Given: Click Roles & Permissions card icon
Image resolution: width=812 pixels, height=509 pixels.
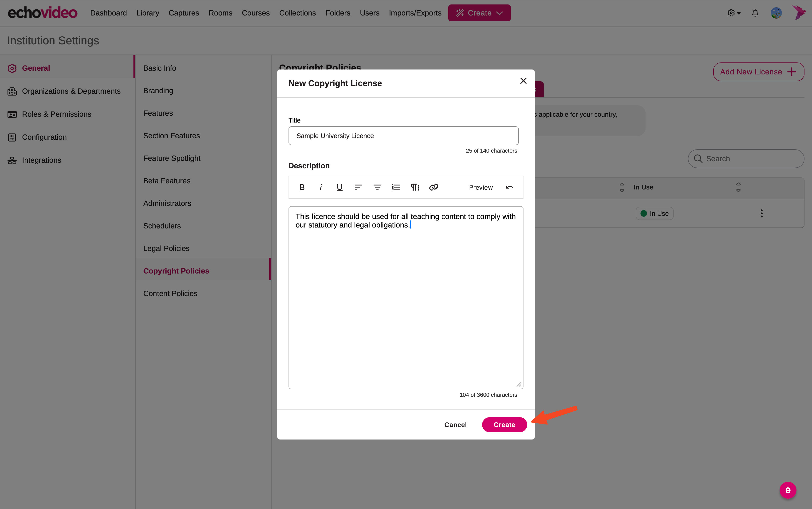Looking at the screenshot, I should [x=12, y=115].
